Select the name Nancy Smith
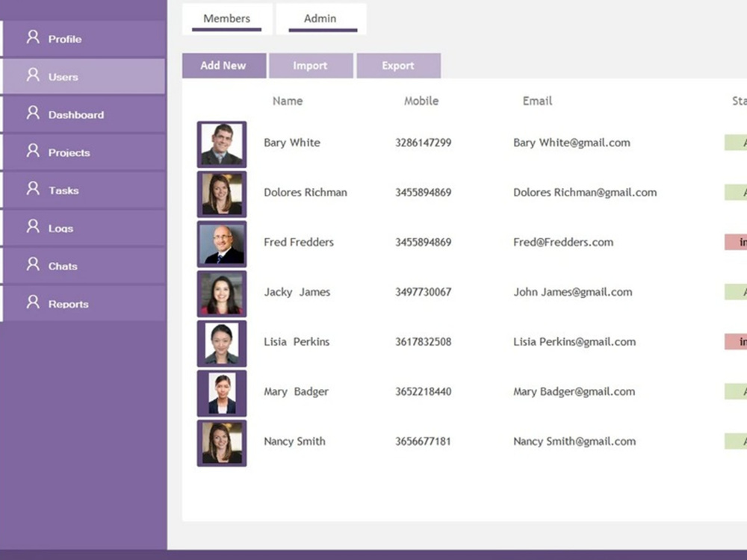Image resolution: width=747 pixels, height=560 pixels. (x=295, y=441)
